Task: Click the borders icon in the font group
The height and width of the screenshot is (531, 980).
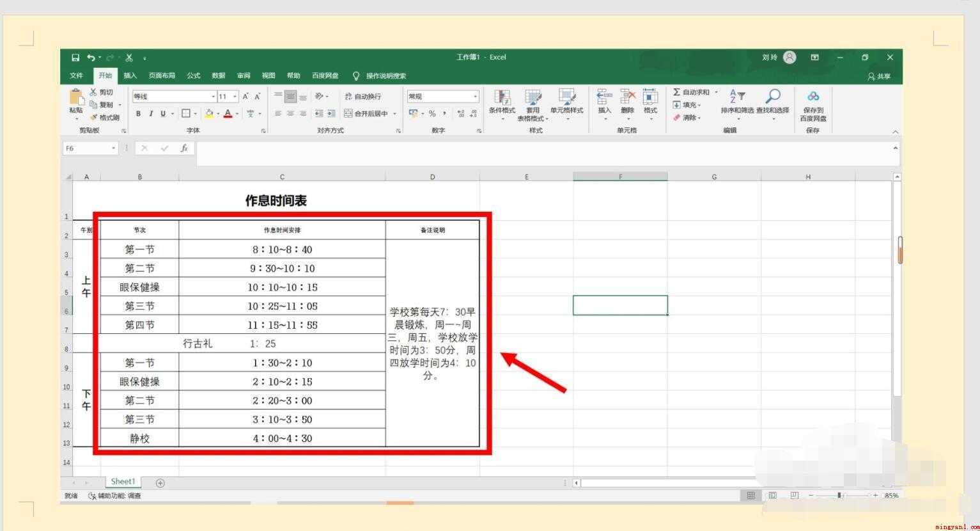Action: click(185, 114)
